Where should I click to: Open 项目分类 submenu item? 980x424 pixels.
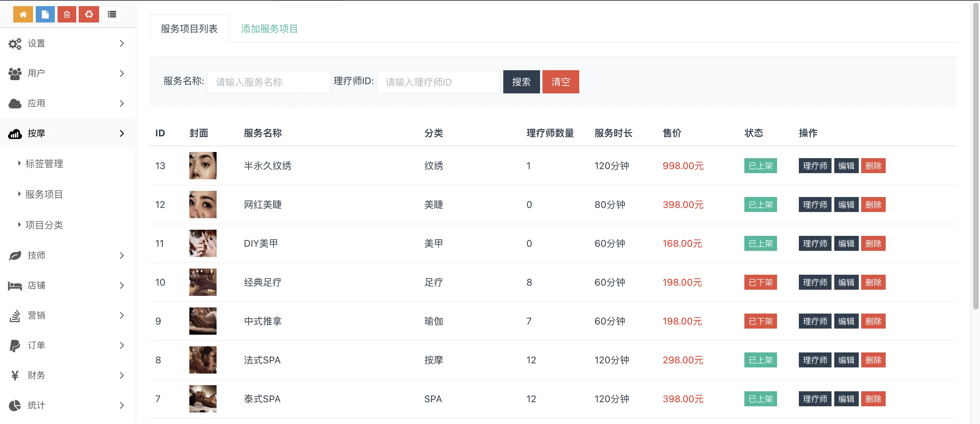click(44, 225)
